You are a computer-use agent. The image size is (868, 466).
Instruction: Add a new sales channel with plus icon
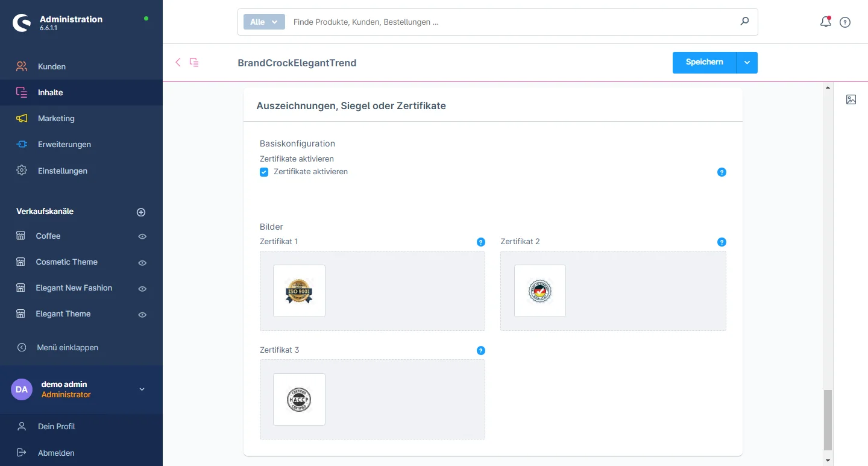point(141,212)
